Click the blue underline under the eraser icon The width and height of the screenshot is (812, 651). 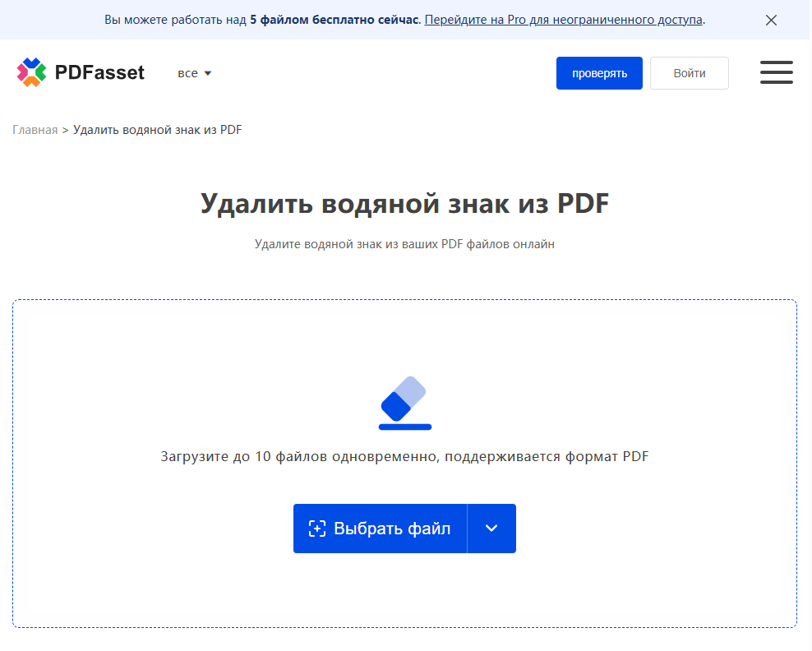(404, 427)
